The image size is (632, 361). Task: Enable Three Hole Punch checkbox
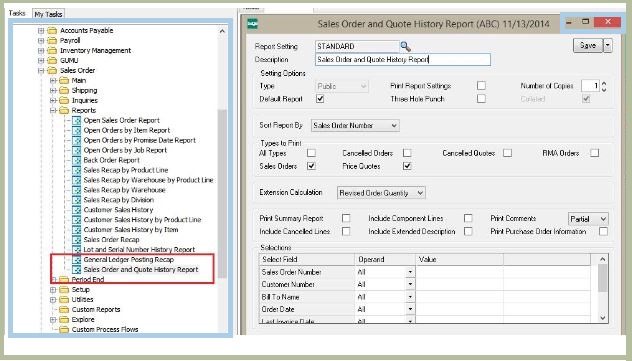pyautogui.click(x=481, y=98)
